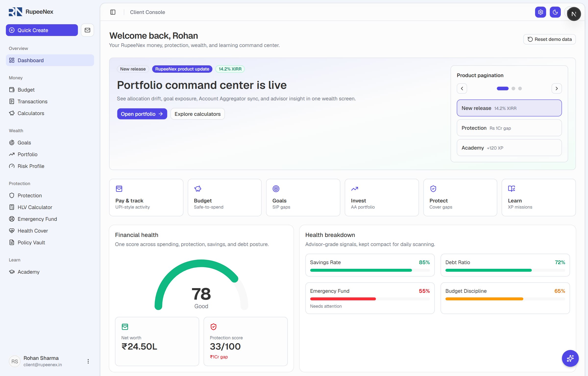Open settings via the gear icon

(x=540, y=12)
